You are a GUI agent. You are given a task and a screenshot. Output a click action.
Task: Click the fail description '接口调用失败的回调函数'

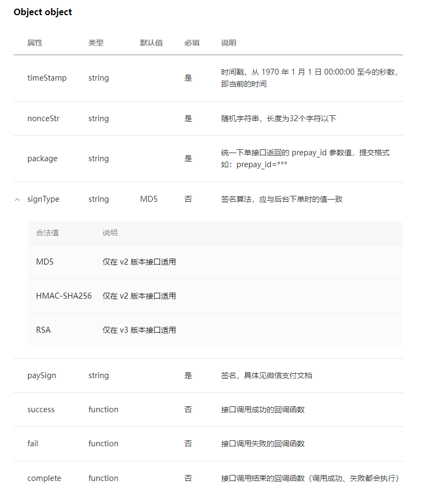point(262,444)
